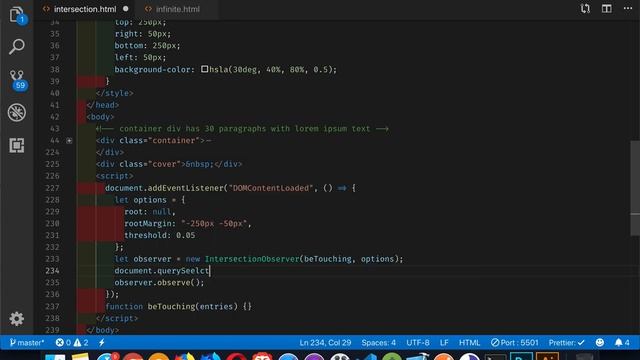
Task: Click line number 226 in the gutter
Action: point(52,176)
